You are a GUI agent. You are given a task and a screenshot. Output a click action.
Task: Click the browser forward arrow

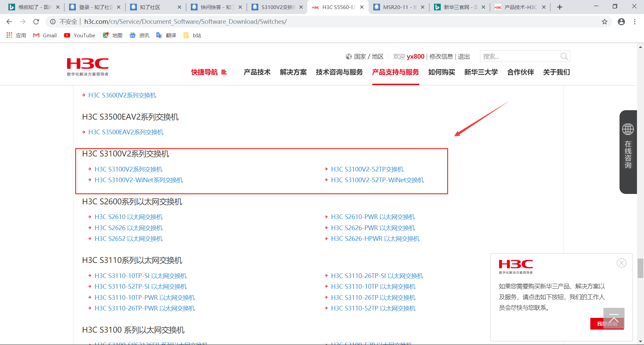click(22, 22)
